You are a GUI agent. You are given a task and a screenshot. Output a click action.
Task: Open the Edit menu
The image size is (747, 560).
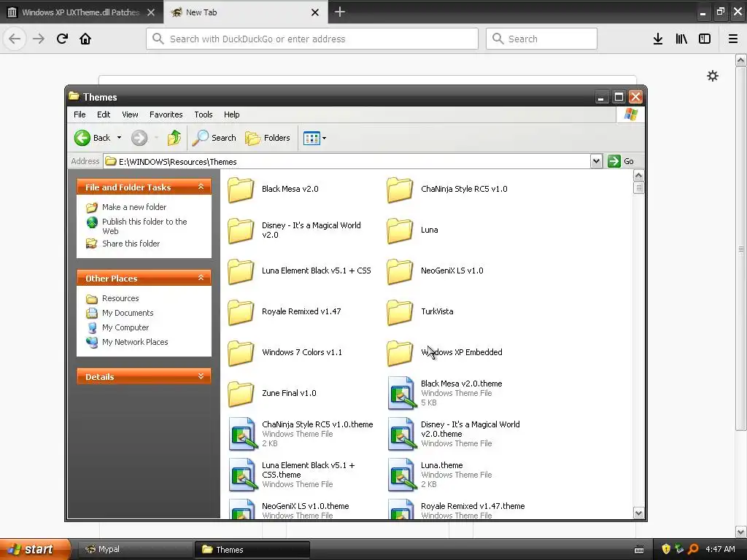104,114
